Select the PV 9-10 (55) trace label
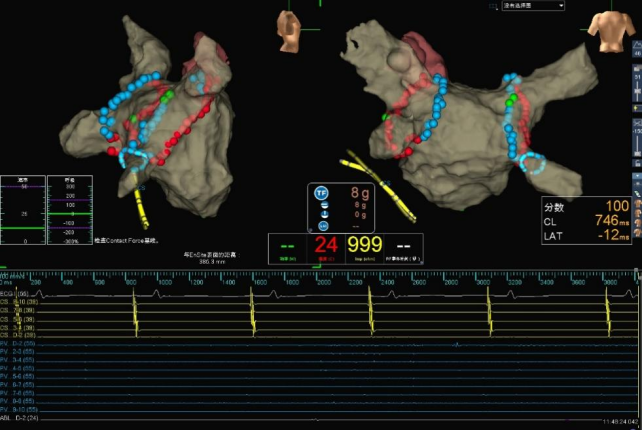This screenshot has width=642, height=430. coord(19,409)
